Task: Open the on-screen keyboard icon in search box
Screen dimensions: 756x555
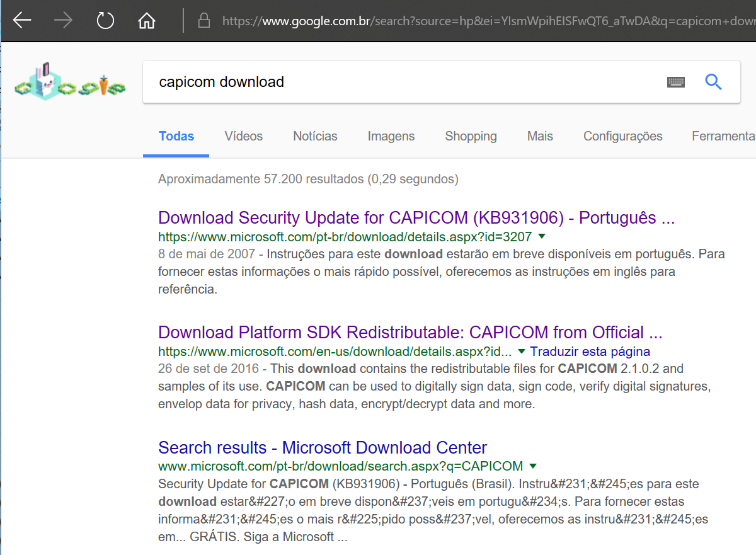Action: pos(676,82)
